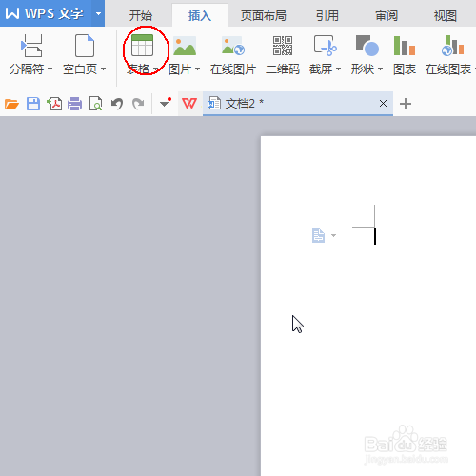Expand the WPS 文字 menu arrow
This screenshot has width=476, height=476.
tap(98, 13)
